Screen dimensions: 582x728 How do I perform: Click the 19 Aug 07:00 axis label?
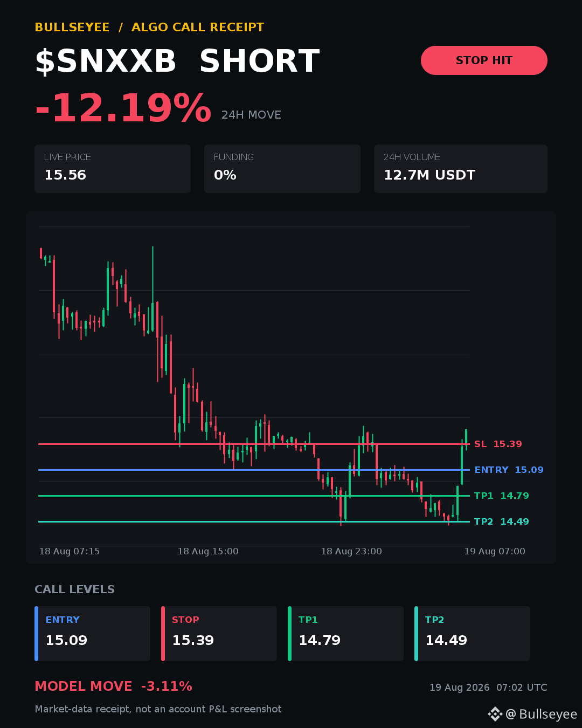495,551
